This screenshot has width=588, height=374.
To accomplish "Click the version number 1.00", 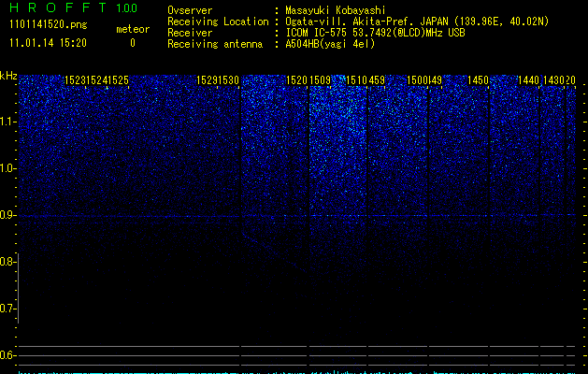I will click(x=127, y=8).
